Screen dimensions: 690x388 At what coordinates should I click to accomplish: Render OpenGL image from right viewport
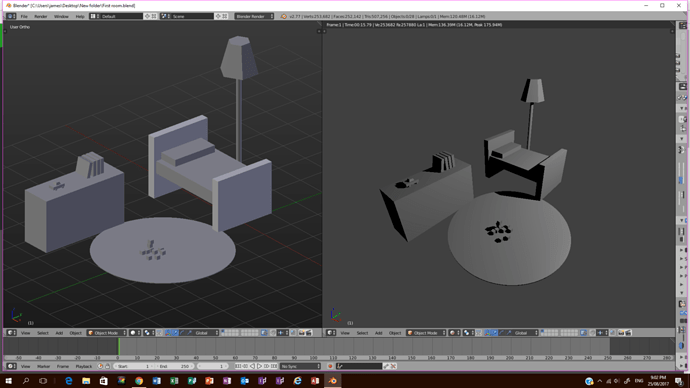click(x=621, y=333)
